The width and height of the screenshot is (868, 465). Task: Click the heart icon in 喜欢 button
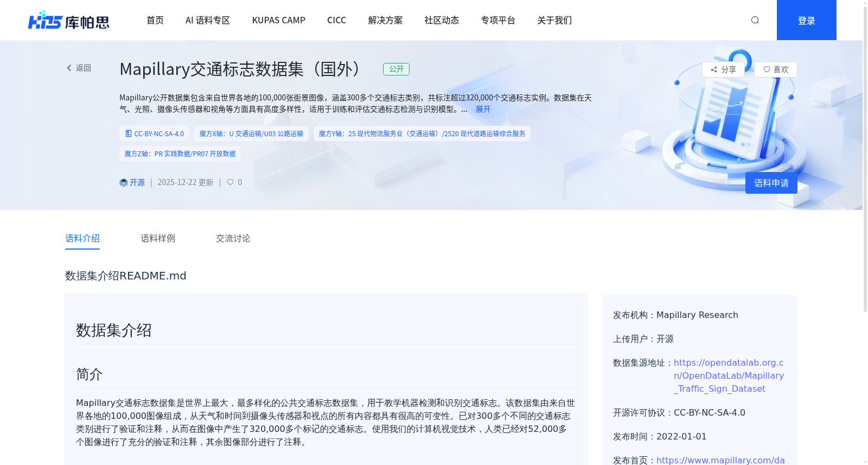point(767,69)
